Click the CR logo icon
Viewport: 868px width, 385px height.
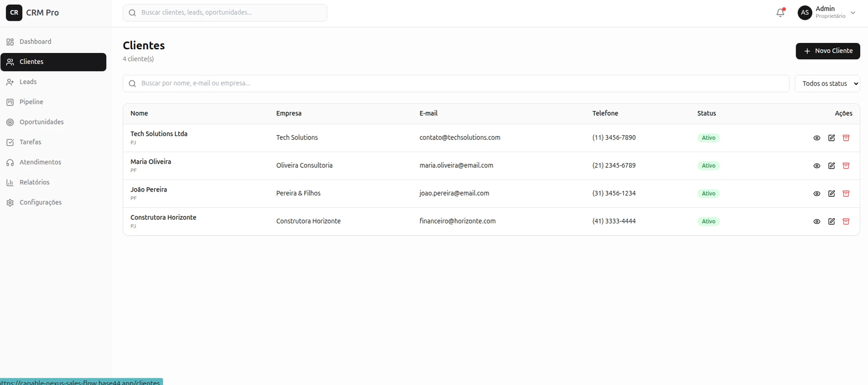(14, 13)
